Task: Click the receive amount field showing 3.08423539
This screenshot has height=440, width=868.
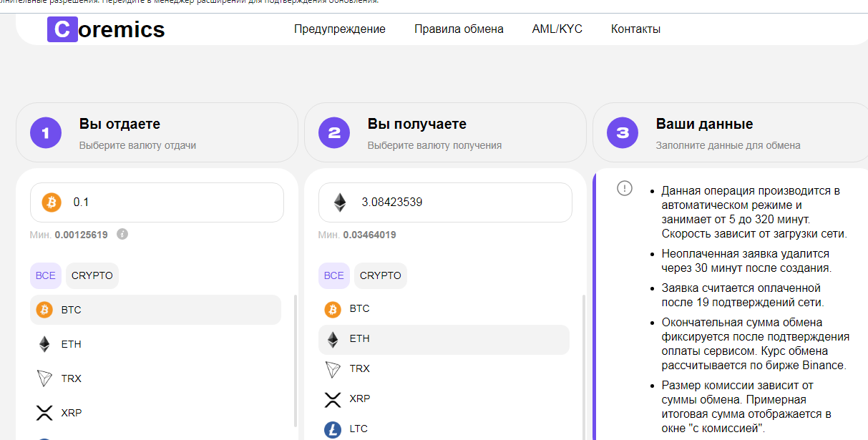Action: pos(458,202)
